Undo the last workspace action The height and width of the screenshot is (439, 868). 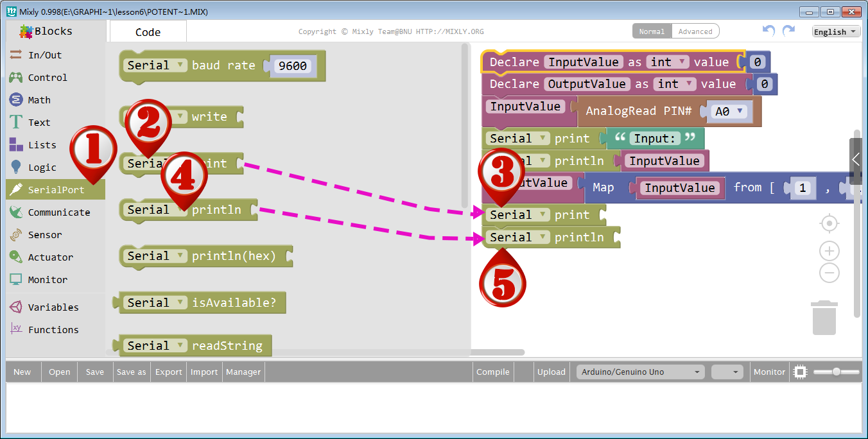click(x=768, y=31)
